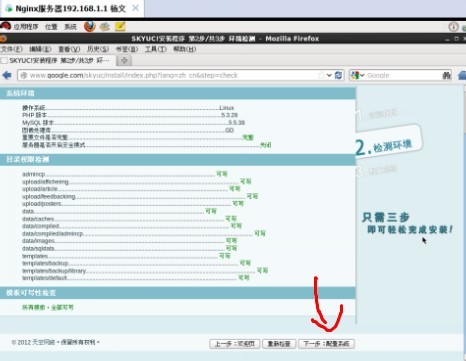Bookmark page using the star icon
Screen dimensions: 466x361
coord(321,75)
